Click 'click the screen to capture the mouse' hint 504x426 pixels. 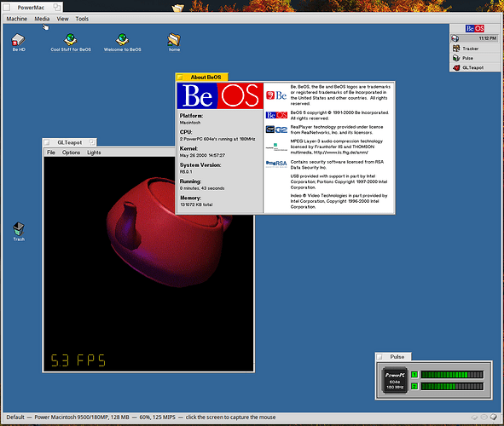coord(230,417)
